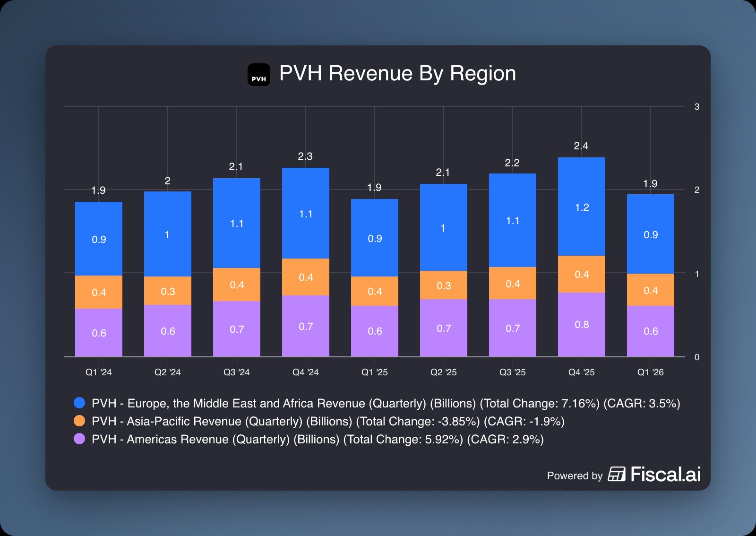
Task: Click the 'PVH Revenue By Region' title
Action: (397, 73)
